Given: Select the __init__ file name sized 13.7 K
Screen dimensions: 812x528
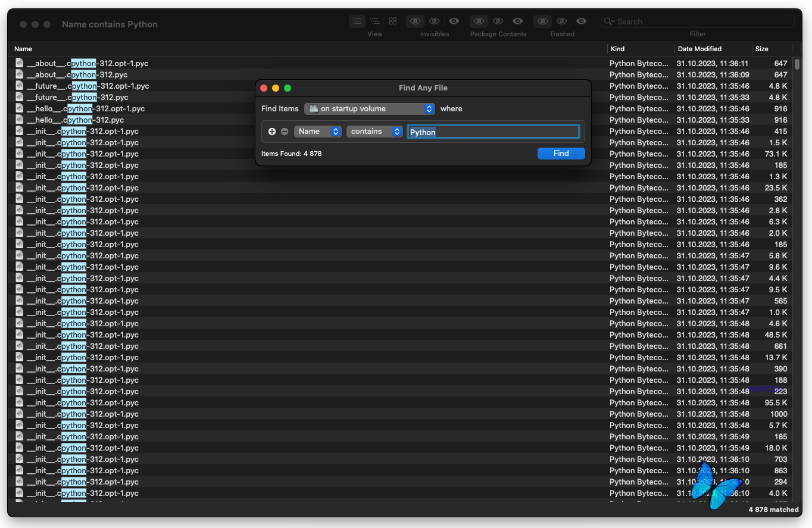Looking at the screenshot, I should click(x=82, y=358).
